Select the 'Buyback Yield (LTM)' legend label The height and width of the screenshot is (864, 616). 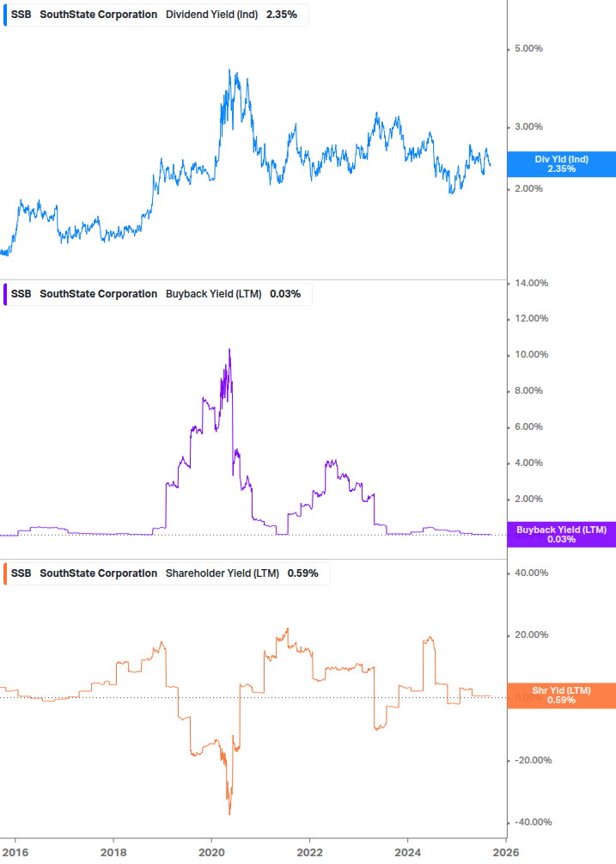click(213, 293)
